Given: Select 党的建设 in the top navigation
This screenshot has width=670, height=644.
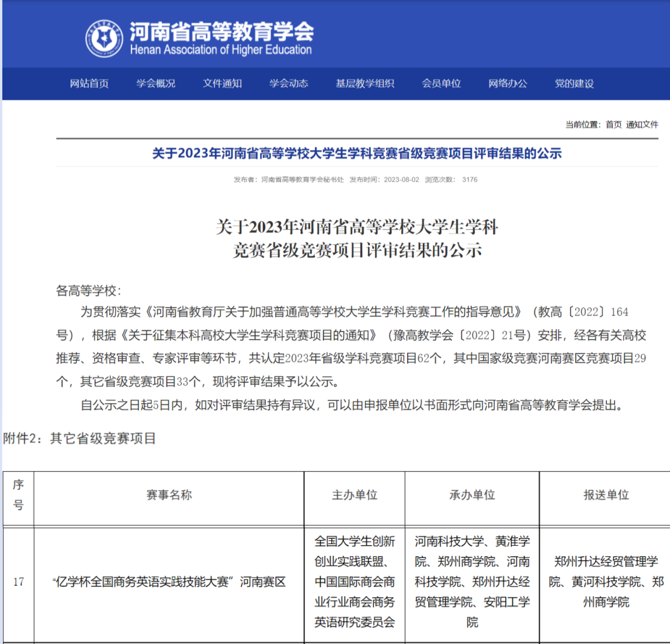Looking at the screenshot, I should pos(574,84).
